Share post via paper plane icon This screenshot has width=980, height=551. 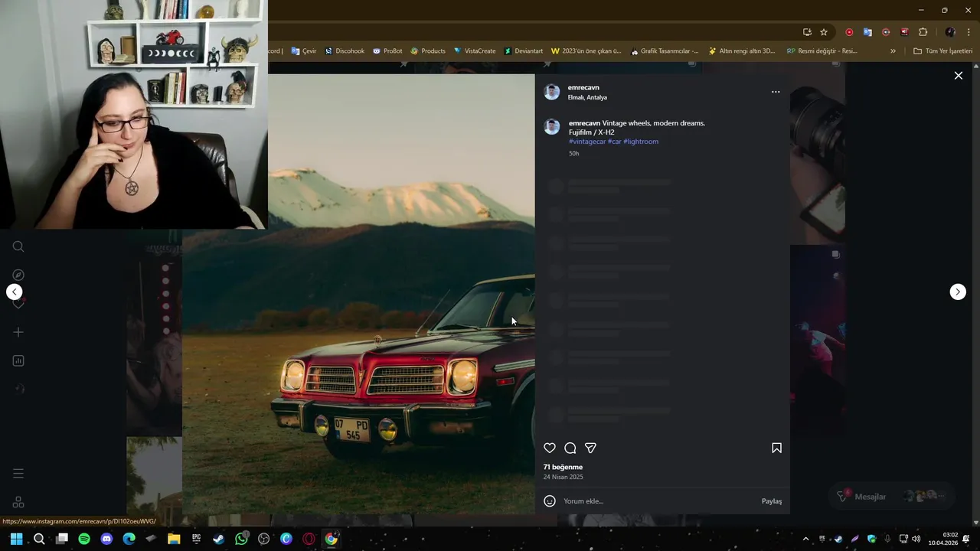pos(590,448)
